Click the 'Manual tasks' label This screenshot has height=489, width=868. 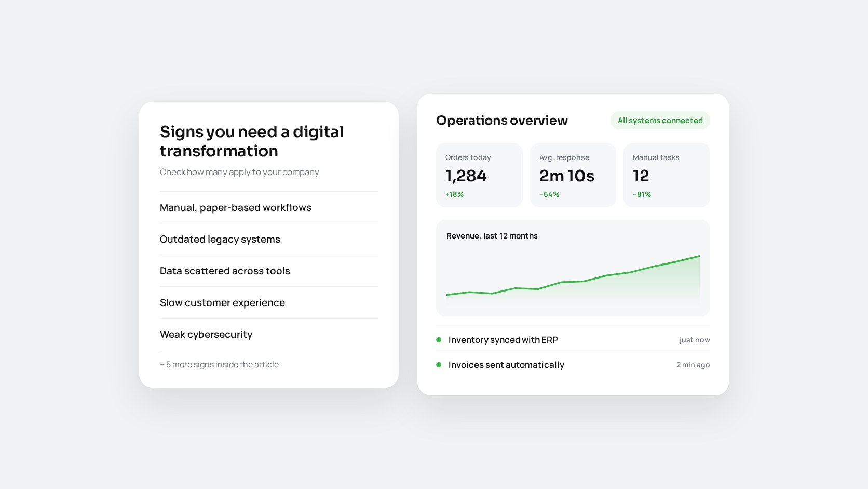[656, 157]
